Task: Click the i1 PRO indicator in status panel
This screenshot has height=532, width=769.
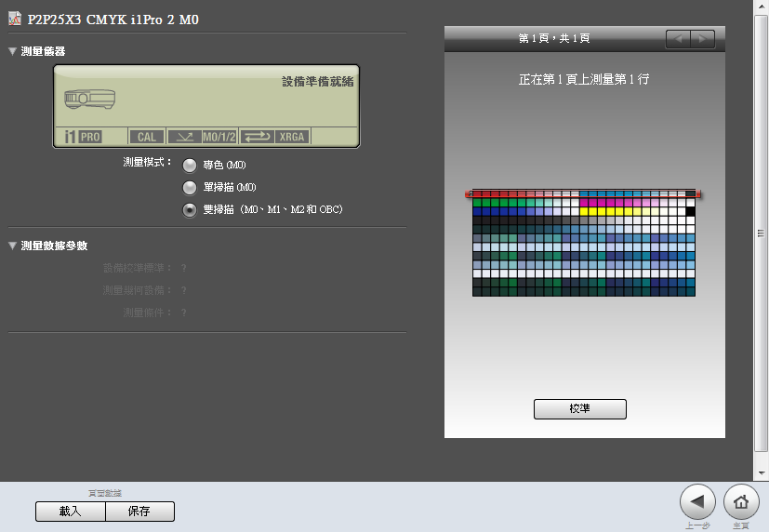Action: click(x=84, y=137)
